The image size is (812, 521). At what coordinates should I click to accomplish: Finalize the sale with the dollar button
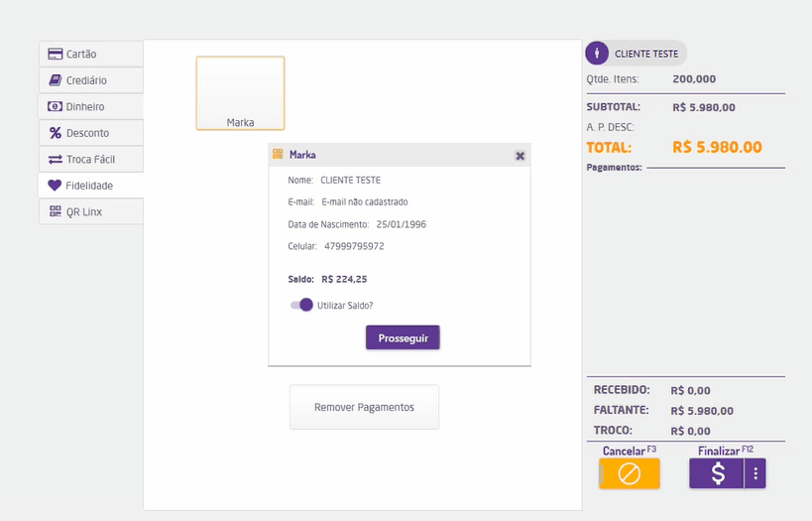[x=717, y=474]
